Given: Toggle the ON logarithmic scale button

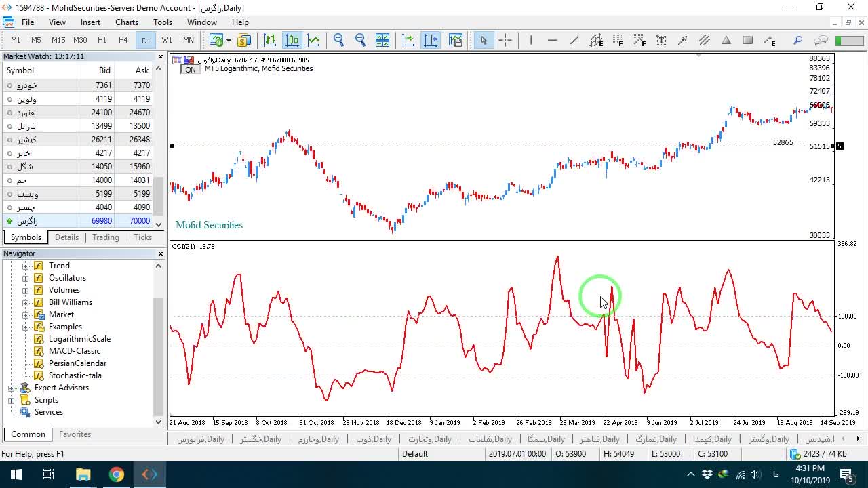Looking at the screenshot, I should click(x=191, y=70).
